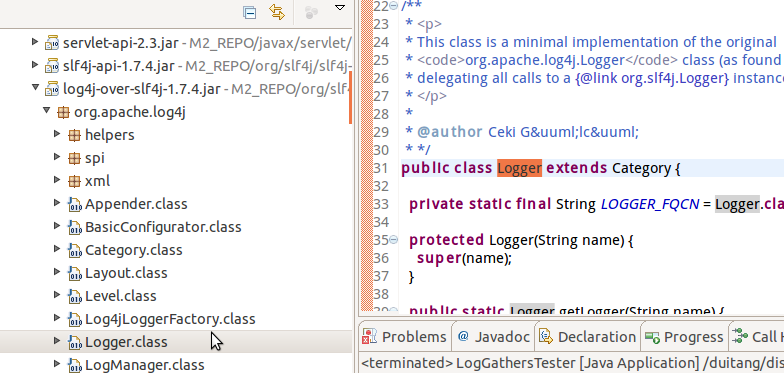This screenshot has width=784, height=373.
Task: Click the helpers package icon
Action: coord(74,135)
